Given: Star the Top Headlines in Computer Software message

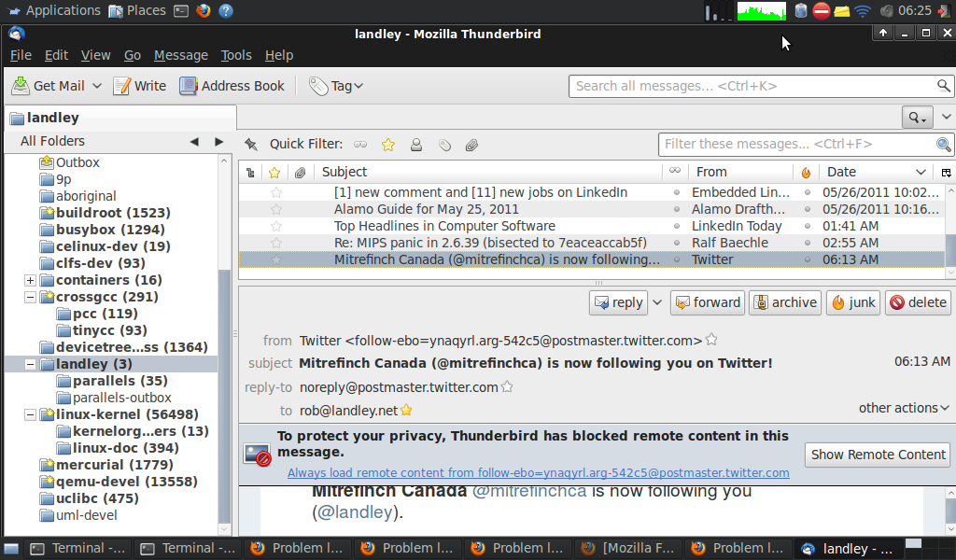Looking at the screenshot, I should coord(276,226).
